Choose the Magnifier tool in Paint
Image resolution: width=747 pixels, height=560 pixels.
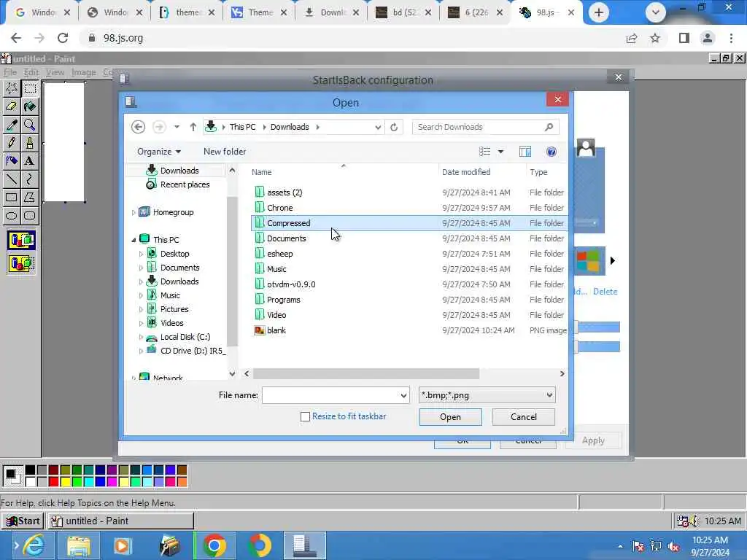(x=29, y=125)
